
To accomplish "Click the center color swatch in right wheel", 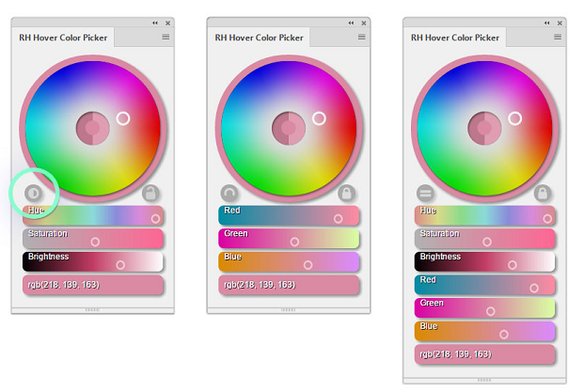I will coord(485,128).
